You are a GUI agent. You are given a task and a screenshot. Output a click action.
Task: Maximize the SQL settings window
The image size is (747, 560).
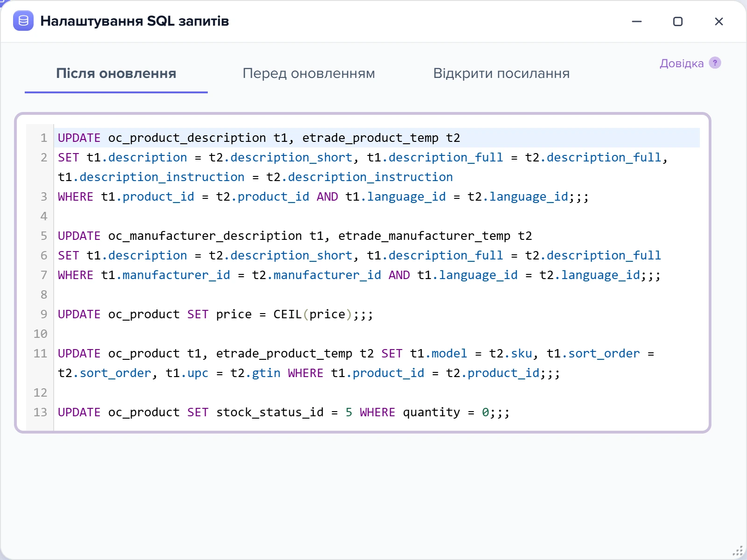[x=678, y=21]
